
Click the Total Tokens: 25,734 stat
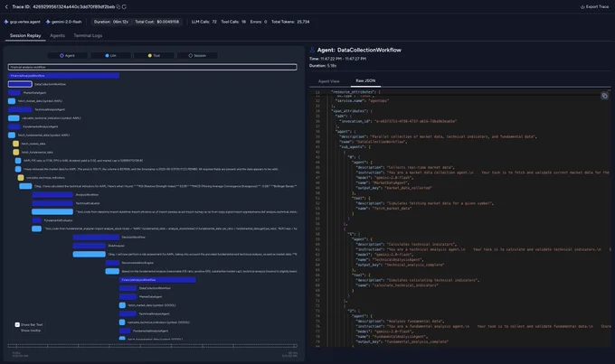(290, 22)
